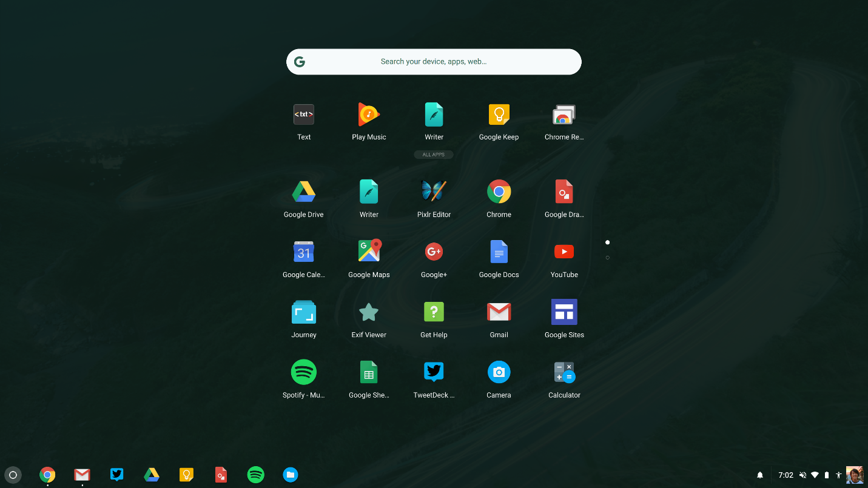Image resolution: width=868 pixels, height=488 pixels.
Task: Open Google Drawings from the shelf
Action: (x=221, y=475)
